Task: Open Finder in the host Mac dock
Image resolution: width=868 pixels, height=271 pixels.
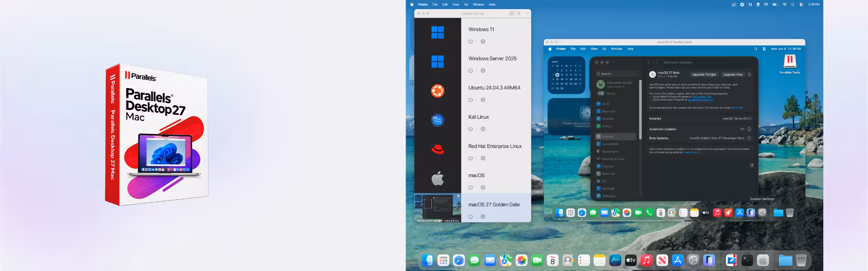Action: 428,260
